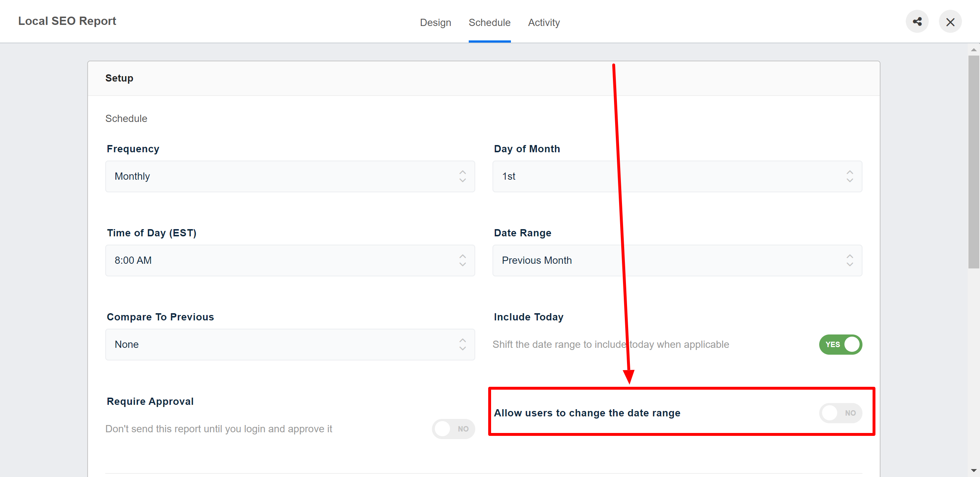Click the share icon in header
This screenshot has width=980, height=477.
pyautogui.click(x=917, y=22)
